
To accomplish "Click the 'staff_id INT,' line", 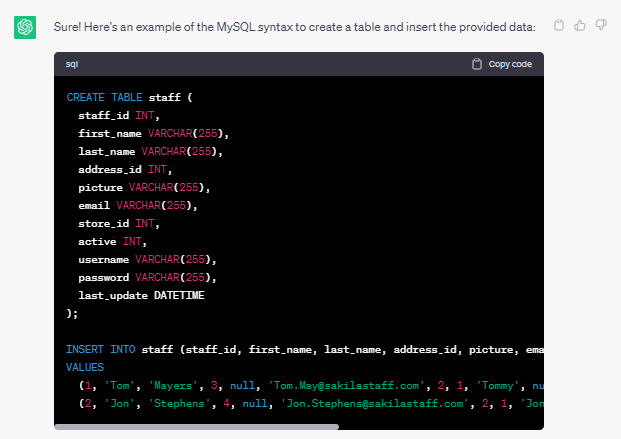I will [x=118, y=115].
